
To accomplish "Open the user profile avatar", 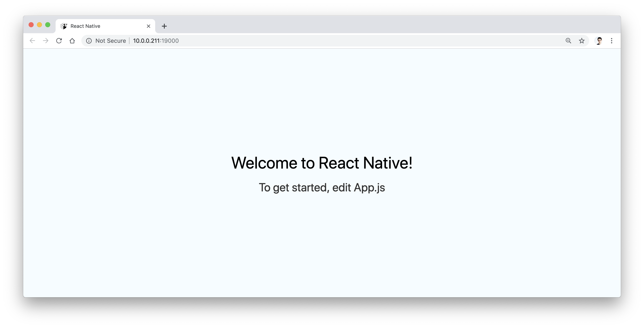I will tap(599, 41).
